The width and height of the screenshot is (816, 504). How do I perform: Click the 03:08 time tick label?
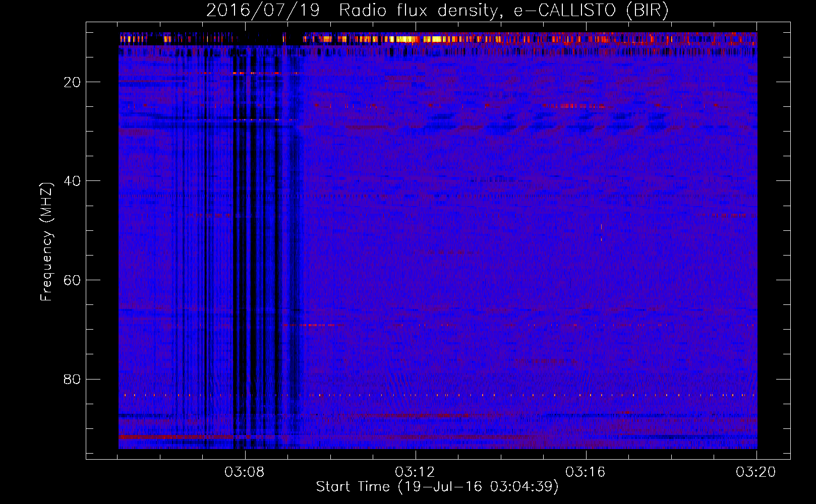[x=245, y=472]
